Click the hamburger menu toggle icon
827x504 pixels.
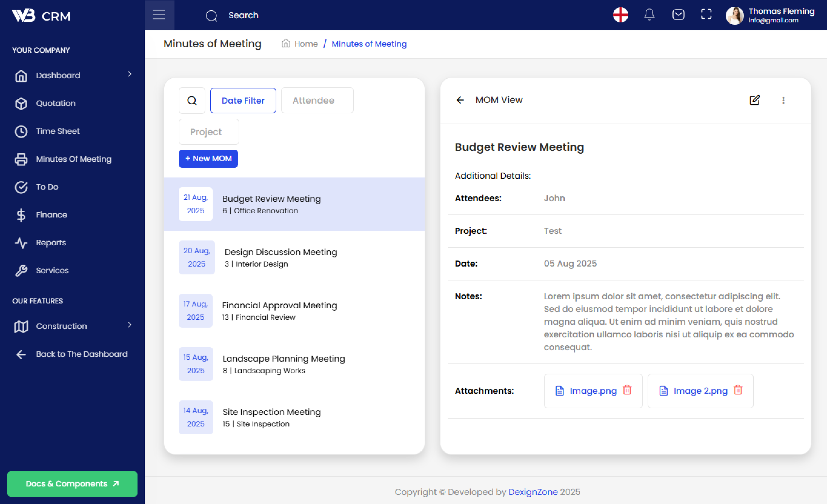click(x=159, y=15)
